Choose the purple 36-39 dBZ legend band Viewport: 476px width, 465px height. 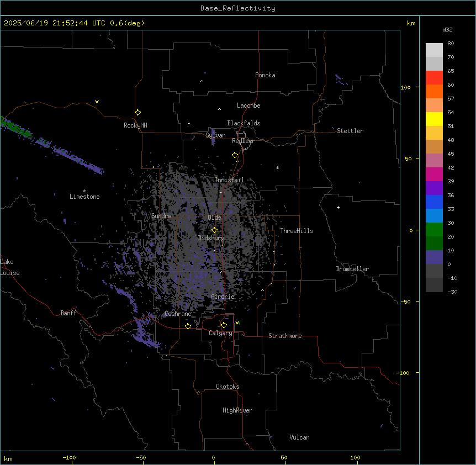click(434, 188)
